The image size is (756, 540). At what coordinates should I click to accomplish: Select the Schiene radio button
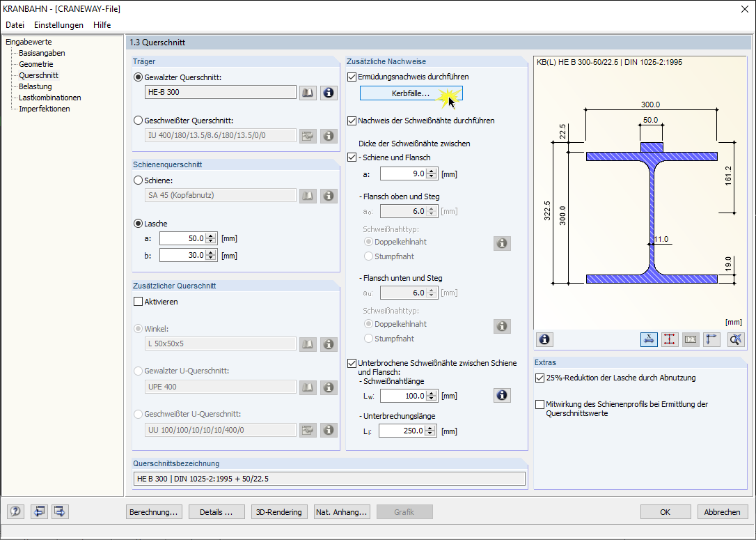pos(139,180)
